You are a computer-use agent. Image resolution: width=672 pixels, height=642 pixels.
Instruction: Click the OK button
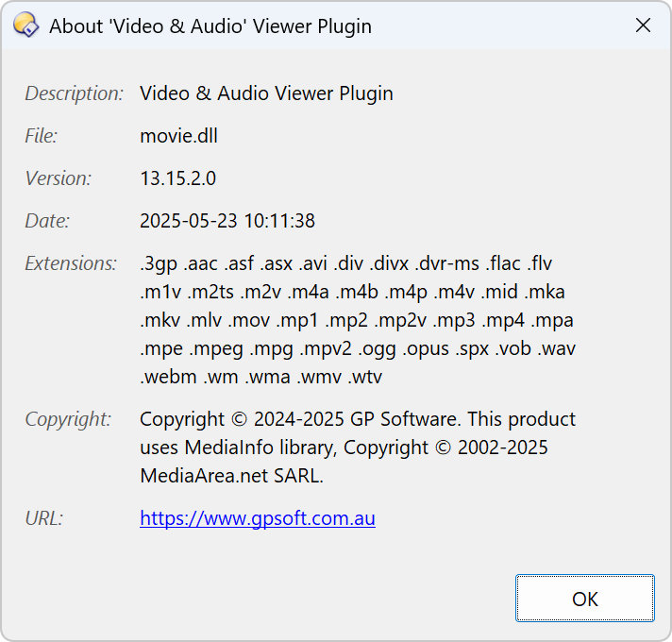pyautogui.click(x=584, y=599)
